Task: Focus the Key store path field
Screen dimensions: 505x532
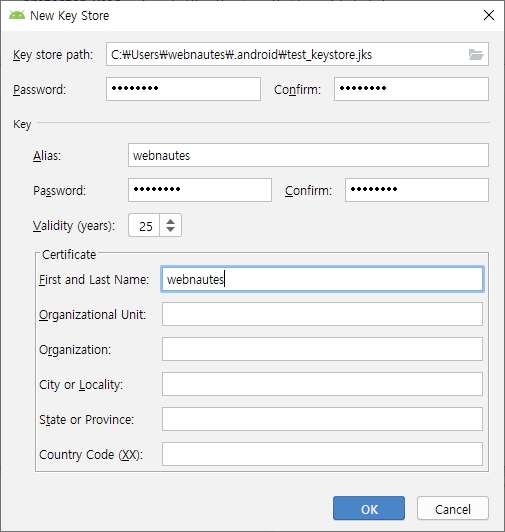Action: coord(297,54)
